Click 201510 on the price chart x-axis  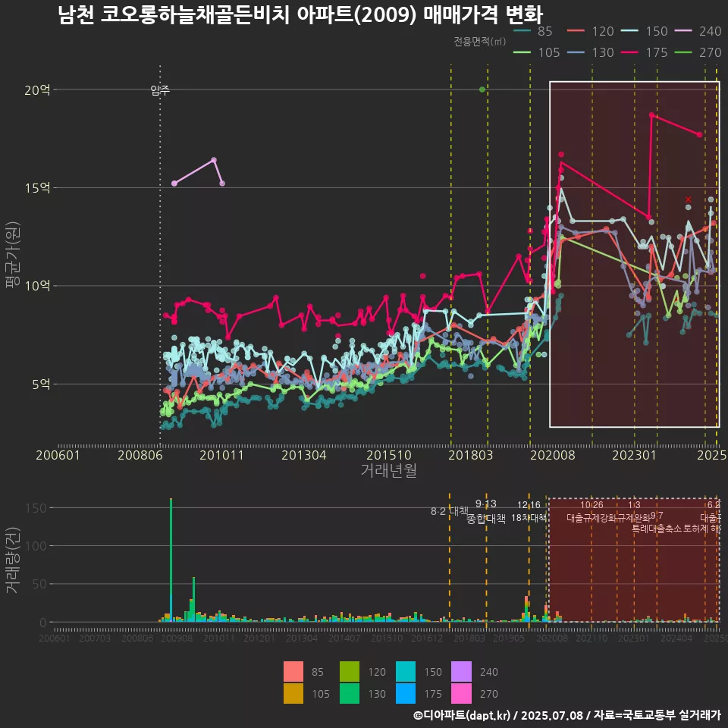(389, 455)
